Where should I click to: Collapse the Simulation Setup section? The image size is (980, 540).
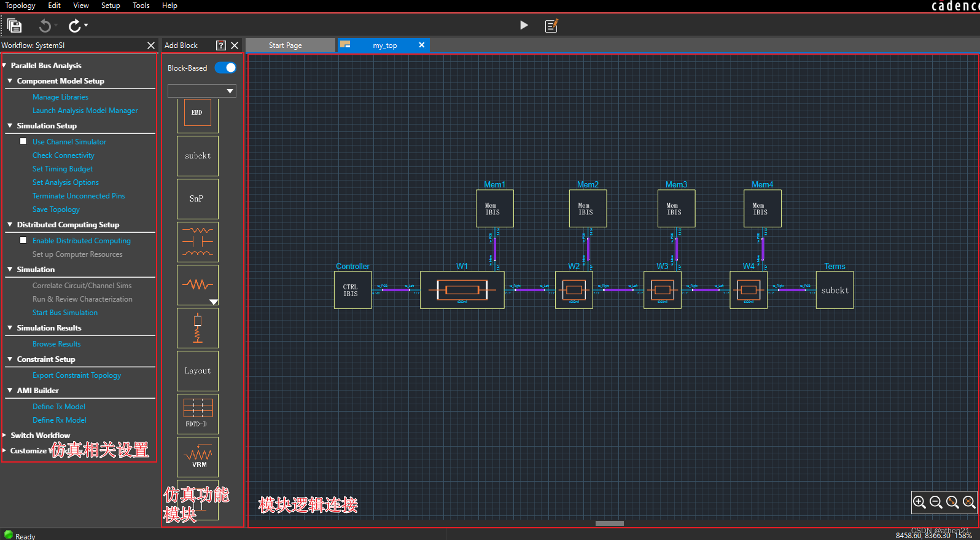10,125
